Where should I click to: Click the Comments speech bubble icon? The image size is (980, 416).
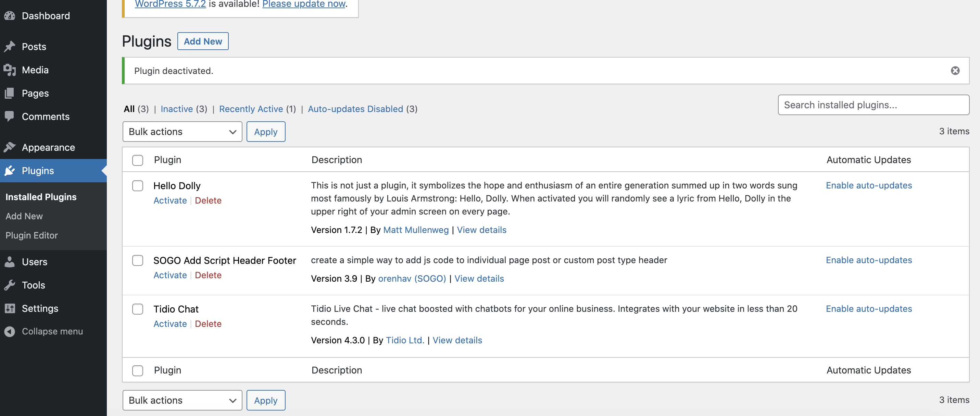tap(10, 117)
